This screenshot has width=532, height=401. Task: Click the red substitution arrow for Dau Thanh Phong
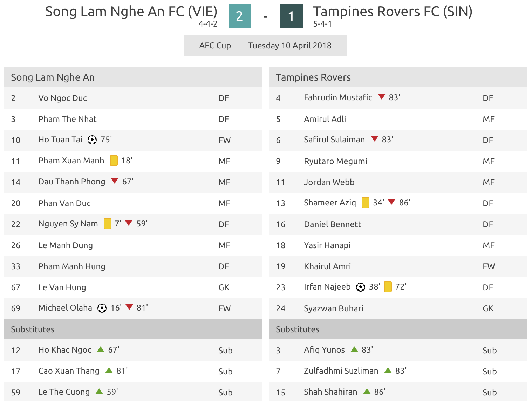pos(115,181)
